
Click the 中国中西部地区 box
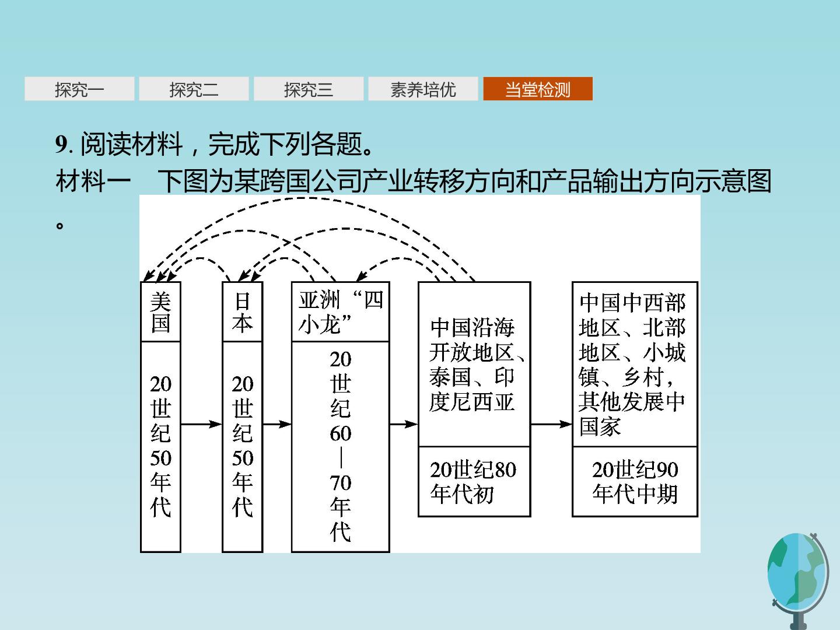(x=635, y=365)
